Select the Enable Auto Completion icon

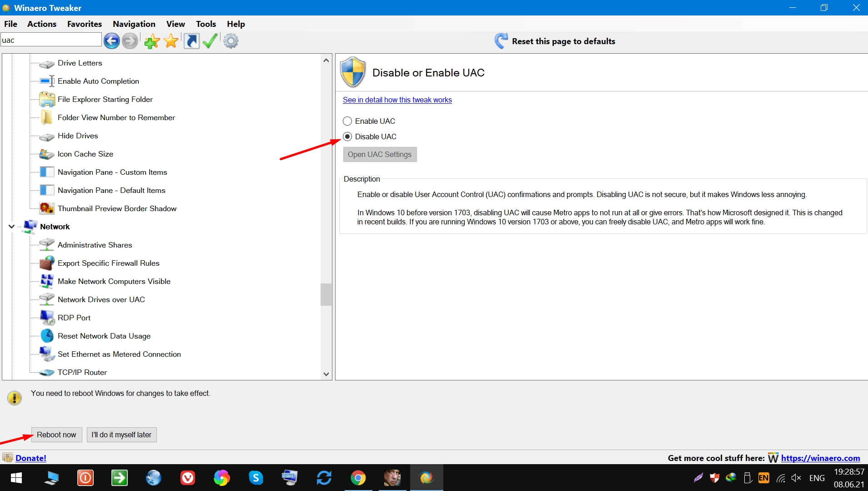[47, 81]
